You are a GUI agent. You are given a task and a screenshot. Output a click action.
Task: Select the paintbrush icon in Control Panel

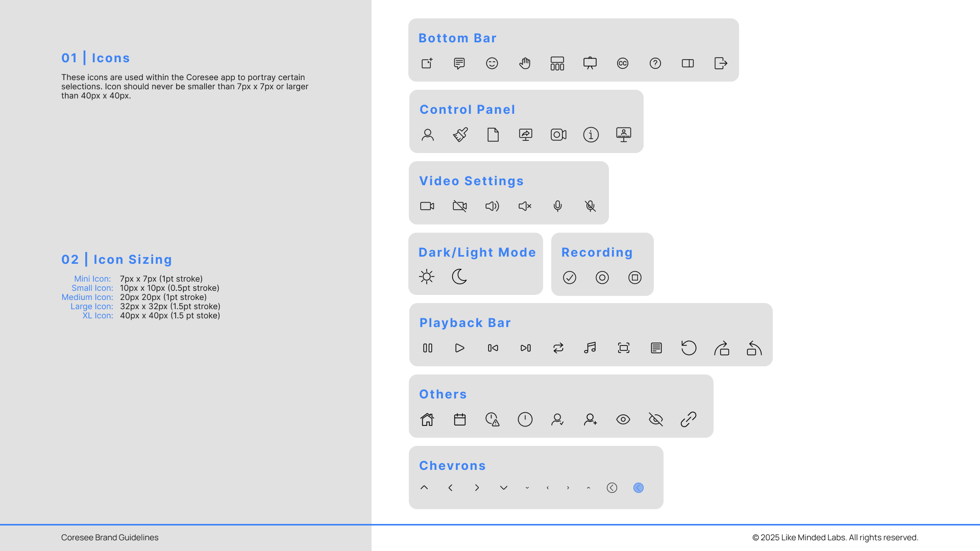(460, 135)
